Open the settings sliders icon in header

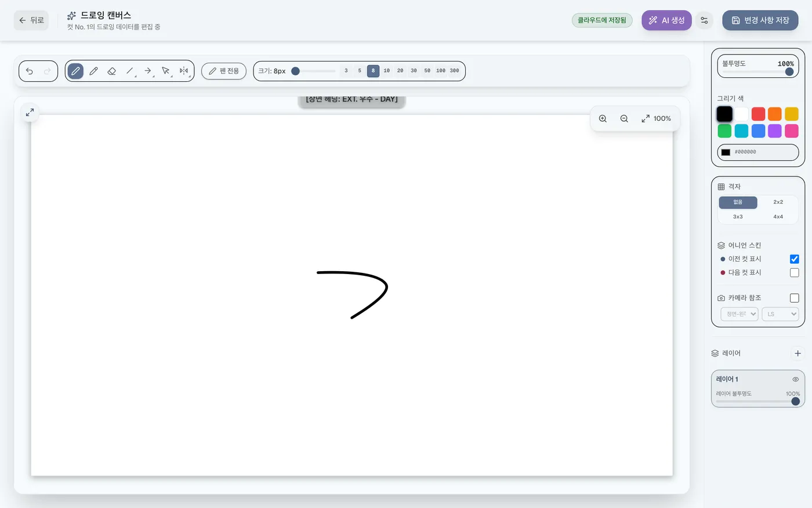pos(704,20)
